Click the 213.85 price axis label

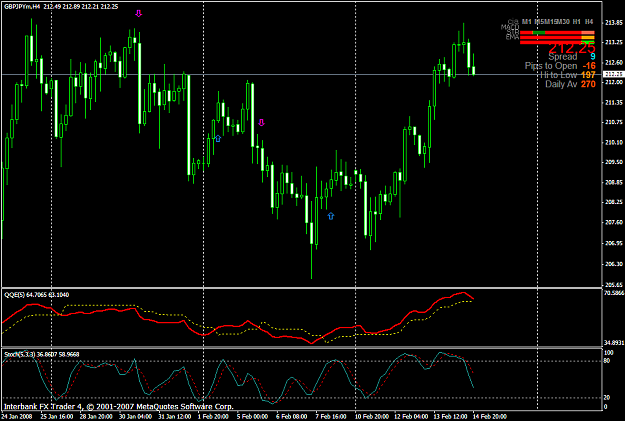point(614,22)
